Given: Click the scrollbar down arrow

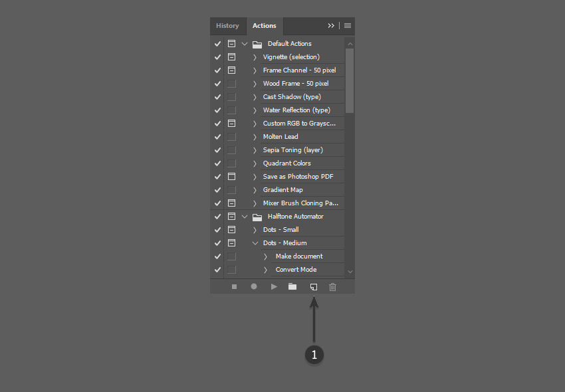Looking at the screenshot, I should 350,272.
